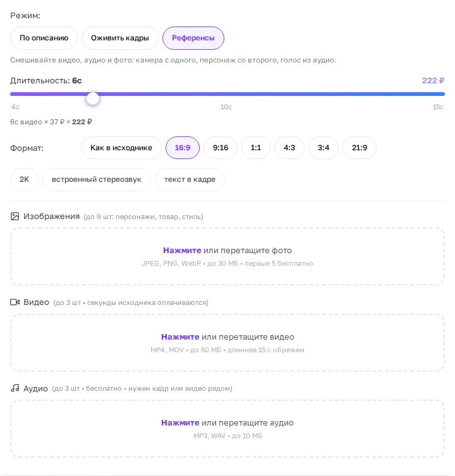Click Нажмите link to upload photo
This screenshot has width=455, height=476.
[182, 251]
